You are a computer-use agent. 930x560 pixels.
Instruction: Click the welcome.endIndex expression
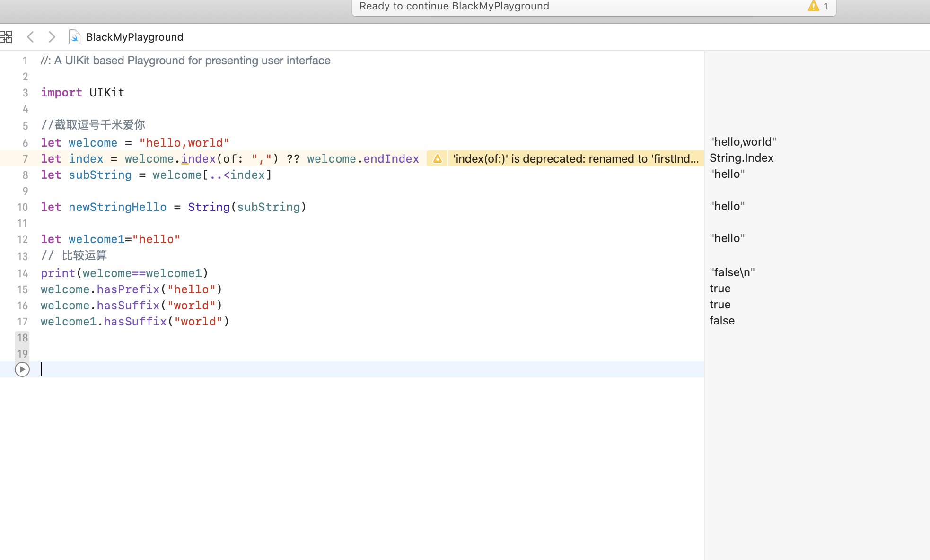pyautogui.click(x=363, y=158)
